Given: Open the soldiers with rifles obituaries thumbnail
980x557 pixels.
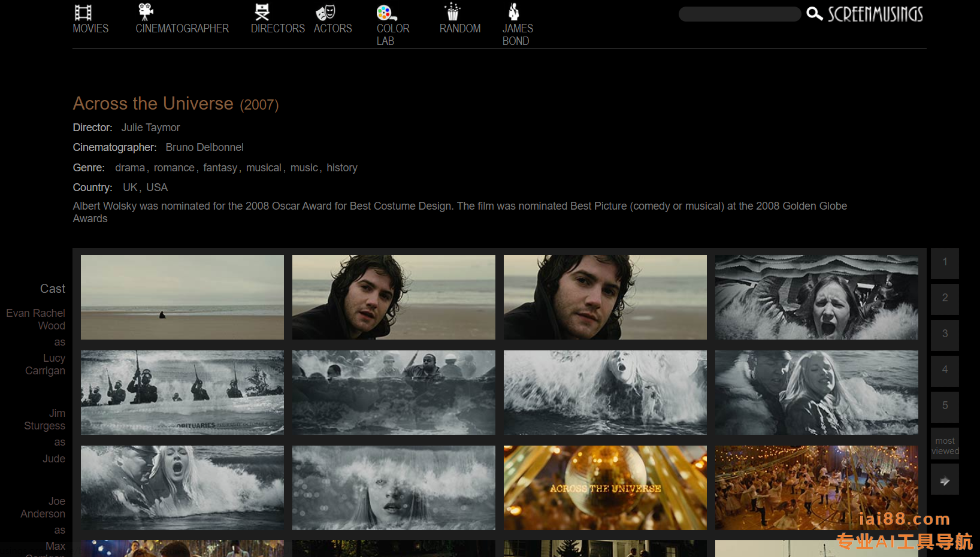Looking at the screenshot, I should 182,392.
